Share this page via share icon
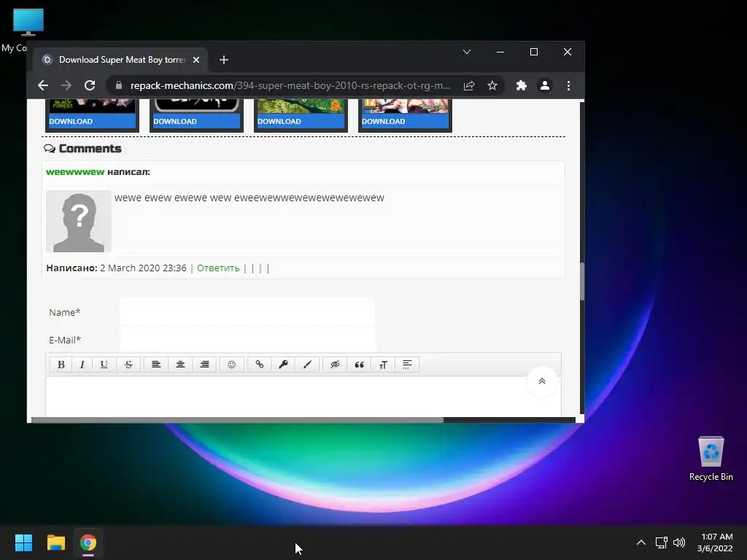The height and width of the screenshot is (560, 747). point(469,86)
